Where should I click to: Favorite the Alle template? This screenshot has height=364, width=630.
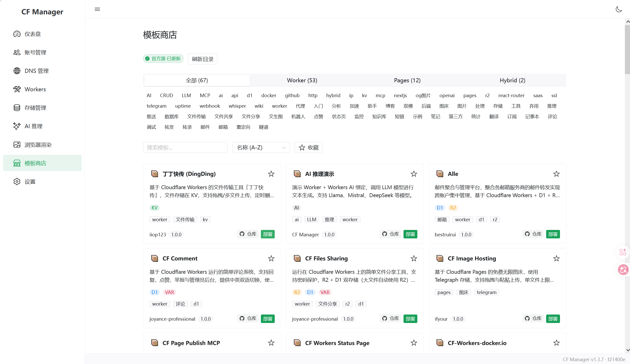(x=556, y=174)
